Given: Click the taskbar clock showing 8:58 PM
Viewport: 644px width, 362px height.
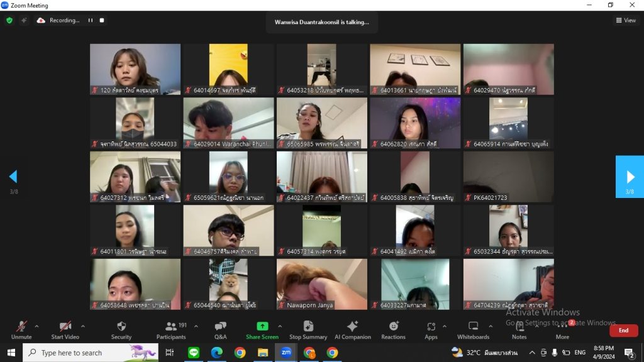Looking at the screenshot, I should pos(604,353).
